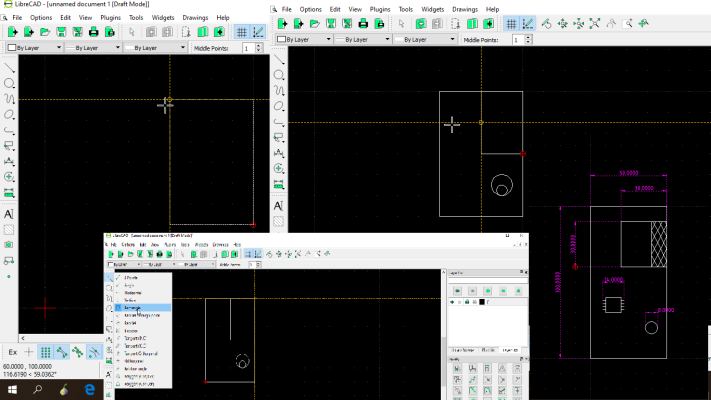Click Zoom In icon in right window toolbar
This screenshot has height=400, width=711.
pos(562,24)
